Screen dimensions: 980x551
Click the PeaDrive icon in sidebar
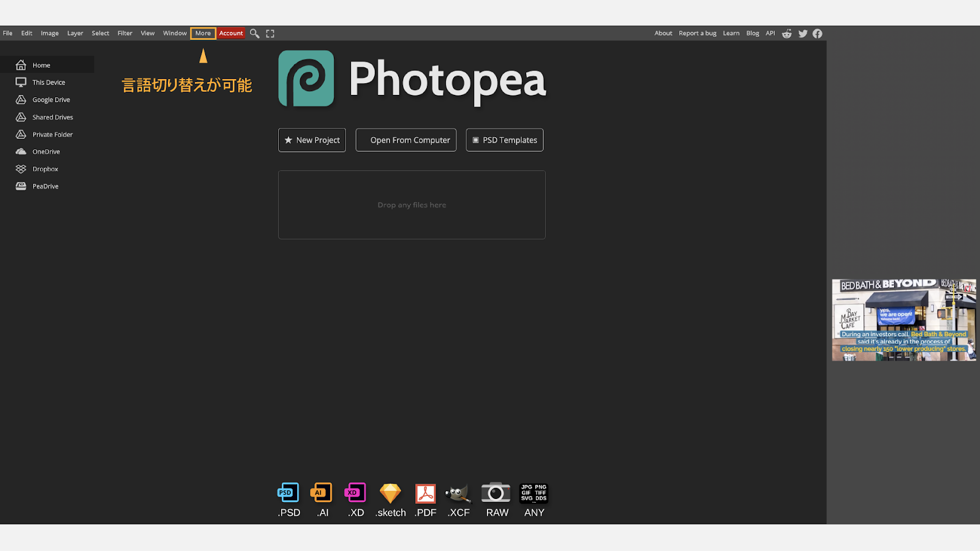(21, 186)
